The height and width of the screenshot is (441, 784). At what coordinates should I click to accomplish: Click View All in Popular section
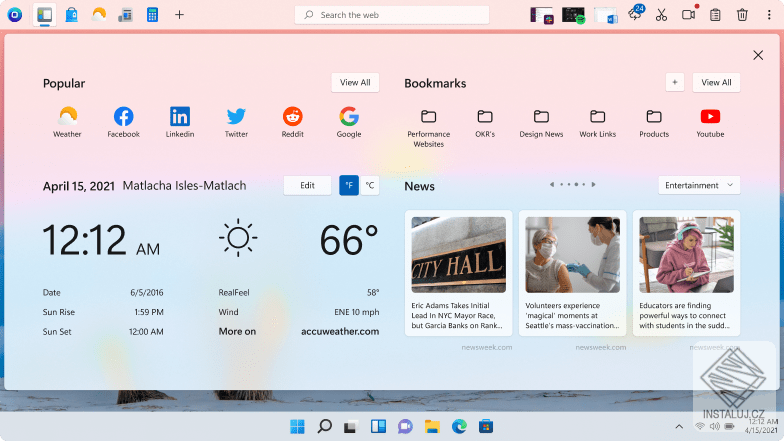(355, 82)
